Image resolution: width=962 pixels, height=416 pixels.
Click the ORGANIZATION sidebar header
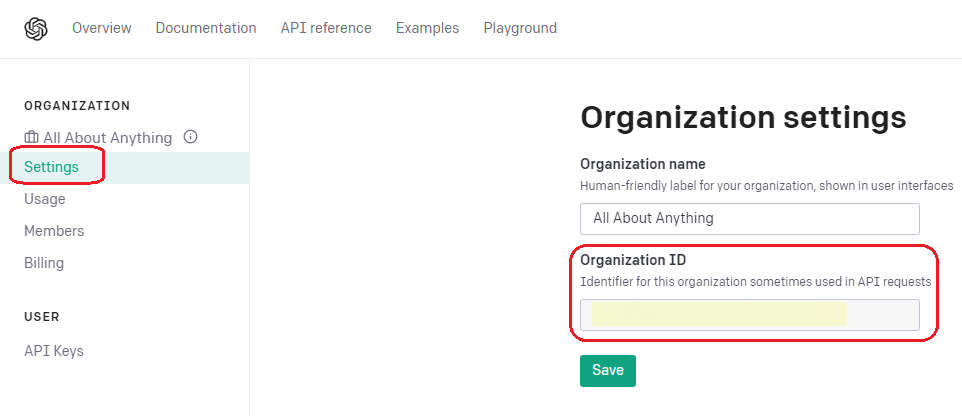coord(77,106)
